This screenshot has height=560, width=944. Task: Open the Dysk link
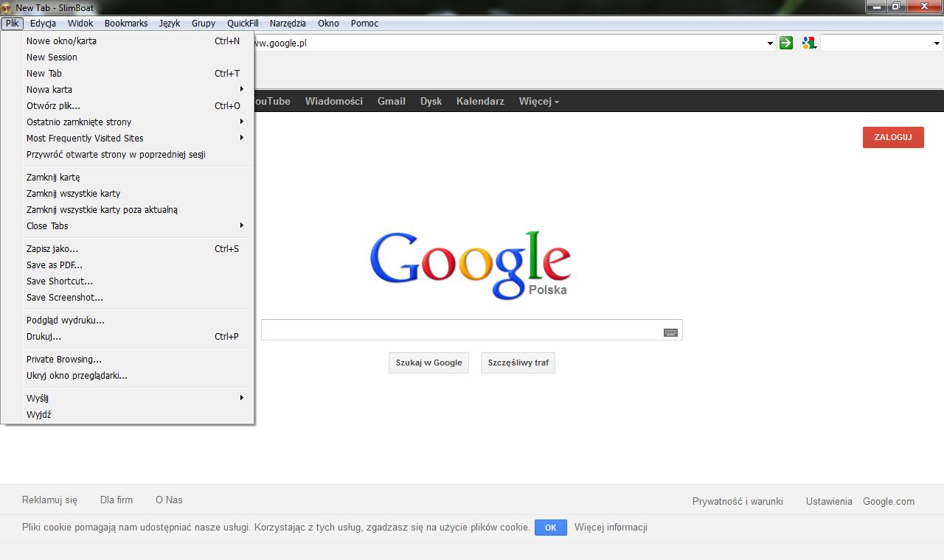[431, 101]
